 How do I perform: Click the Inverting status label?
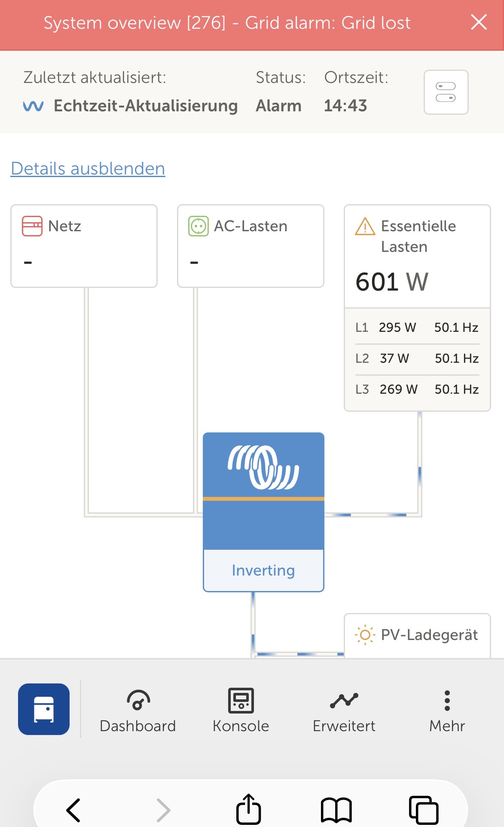[263, 570]
